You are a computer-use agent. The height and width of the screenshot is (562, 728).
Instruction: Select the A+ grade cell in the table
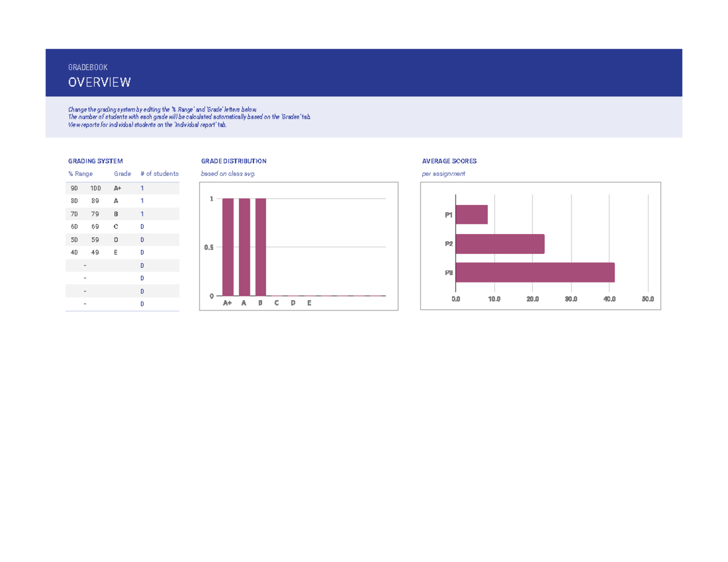click(x=118, y=189)
